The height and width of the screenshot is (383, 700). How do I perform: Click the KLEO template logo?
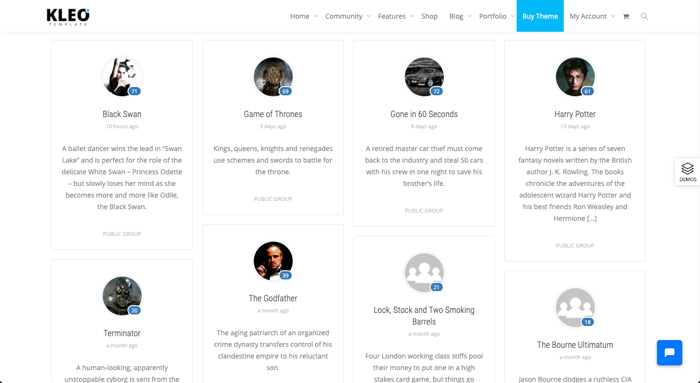pyautogui.click(x=68, y=17)
